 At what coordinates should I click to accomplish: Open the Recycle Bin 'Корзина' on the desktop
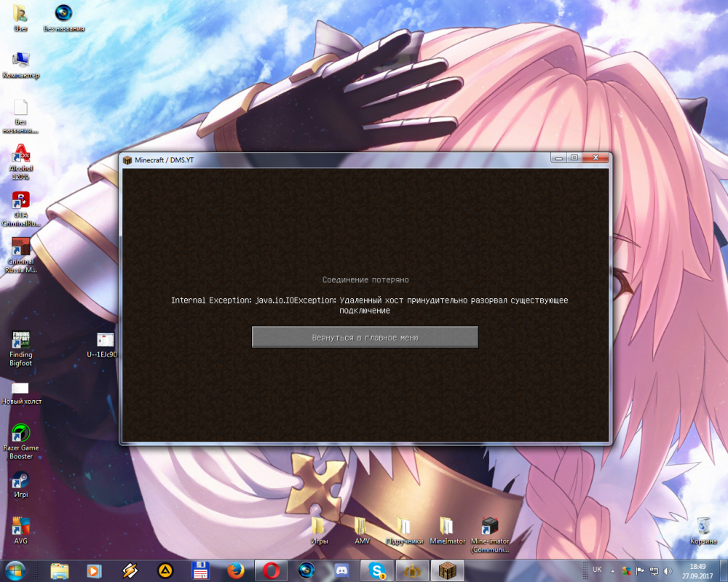704,526
